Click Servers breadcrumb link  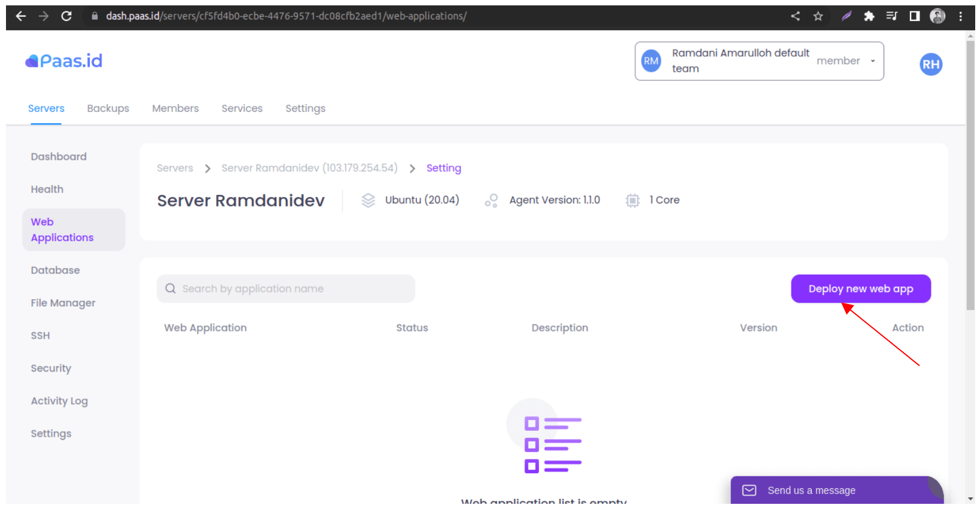point(175,168)
